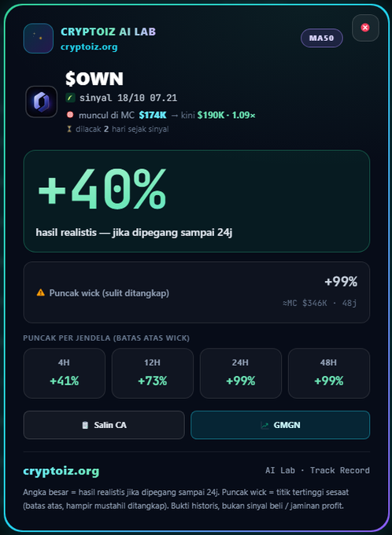
Task: Click the hourglass icon beside dilacak
Action: (x=69, y=129)
